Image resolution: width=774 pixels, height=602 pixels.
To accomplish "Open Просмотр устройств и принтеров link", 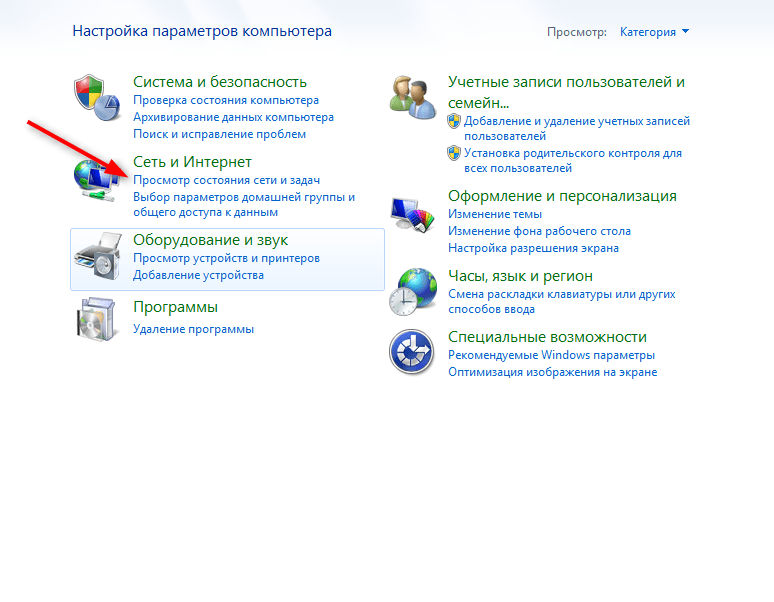I will coord(227,258).
